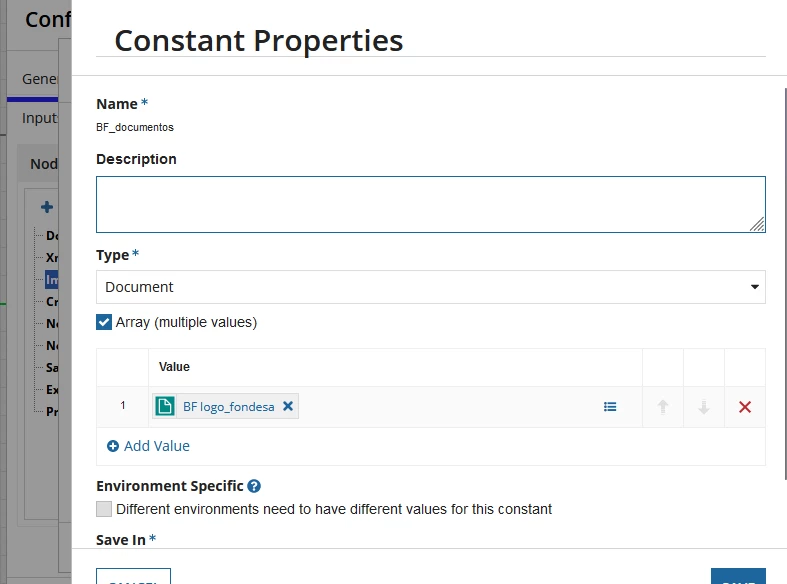Open the Environment Specific help icon
The height and width of the screenshot is (584, 787).
(x=254, y=486)
